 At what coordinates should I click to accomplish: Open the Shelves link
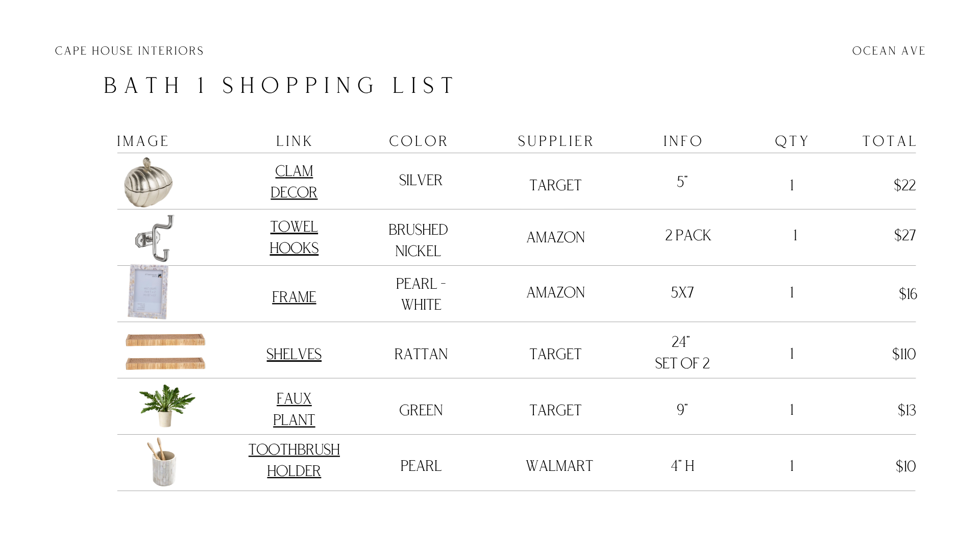[294, 354]
